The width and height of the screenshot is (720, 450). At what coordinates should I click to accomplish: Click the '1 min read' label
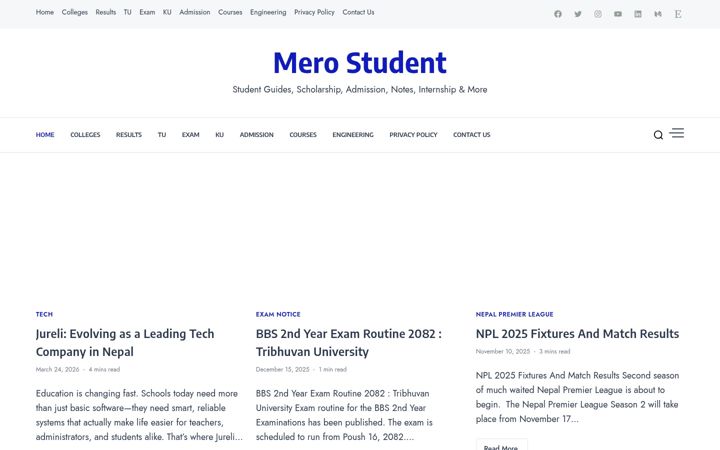pyautogui.click(x=332, y=369)
